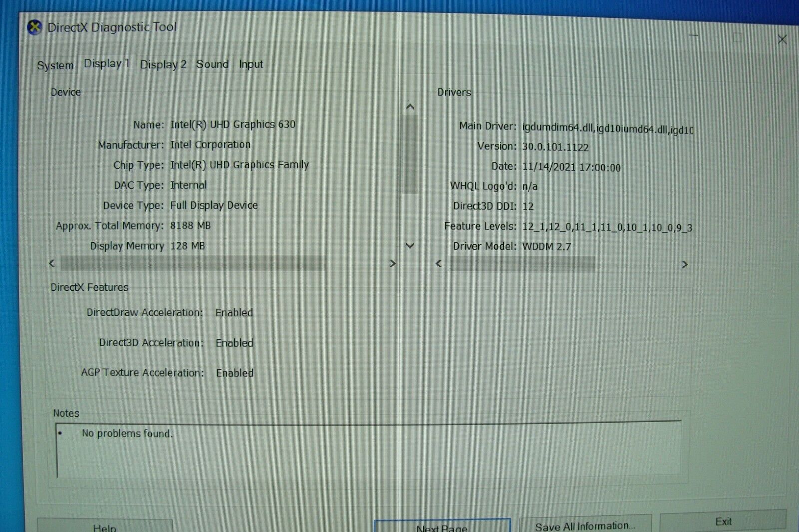Click device name 'Intel(R) UHD Graphics 630'
Viewport: 799px width, 532px height.
click(233, 124)
